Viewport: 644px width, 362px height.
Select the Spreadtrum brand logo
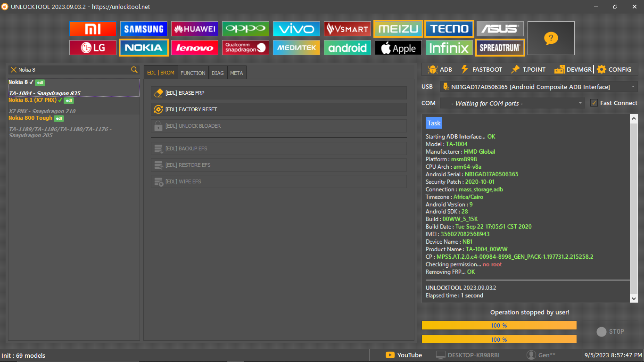[x=500, y=48]
